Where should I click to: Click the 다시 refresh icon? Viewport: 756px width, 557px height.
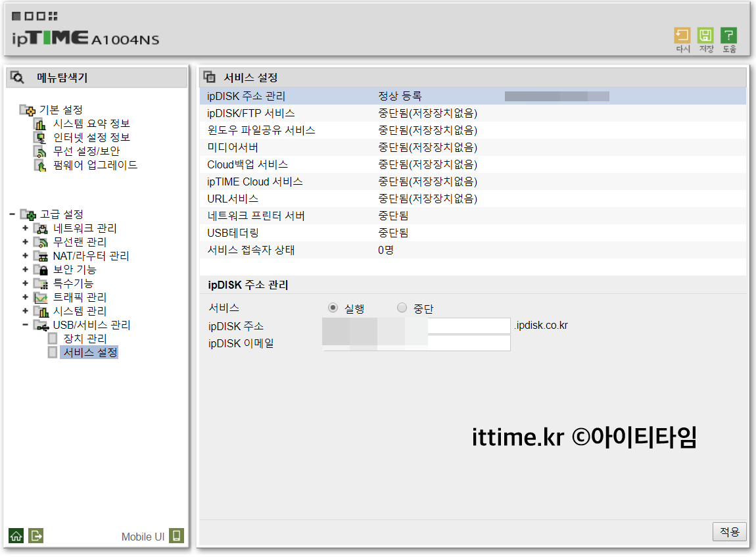[682, 36]
